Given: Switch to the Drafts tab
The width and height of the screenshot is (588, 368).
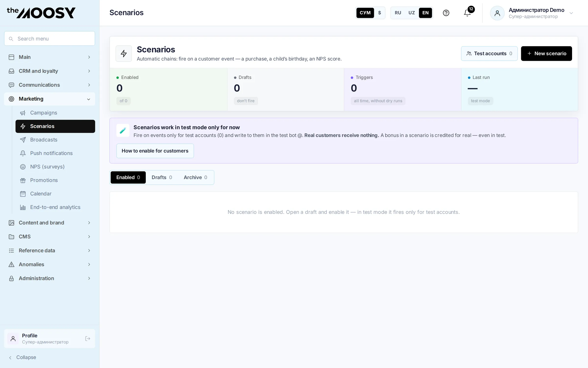Looking at the screenshot, I should [x=162, y=177].
